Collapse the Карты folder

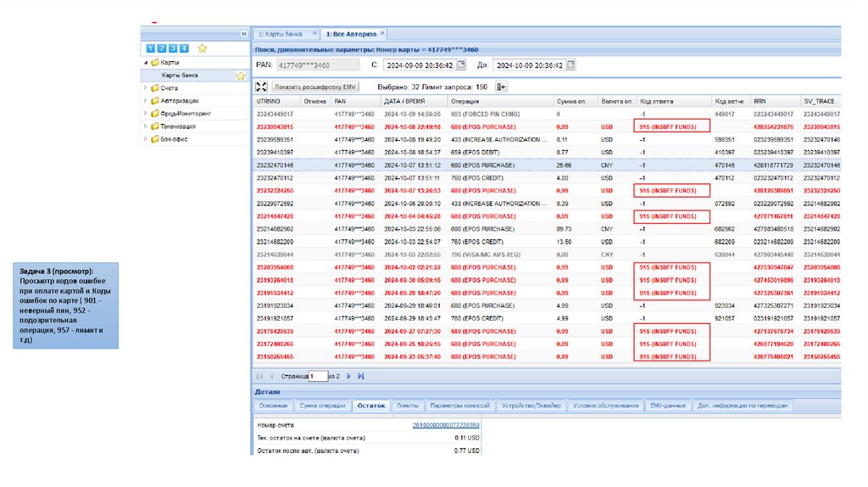point(145,63)
